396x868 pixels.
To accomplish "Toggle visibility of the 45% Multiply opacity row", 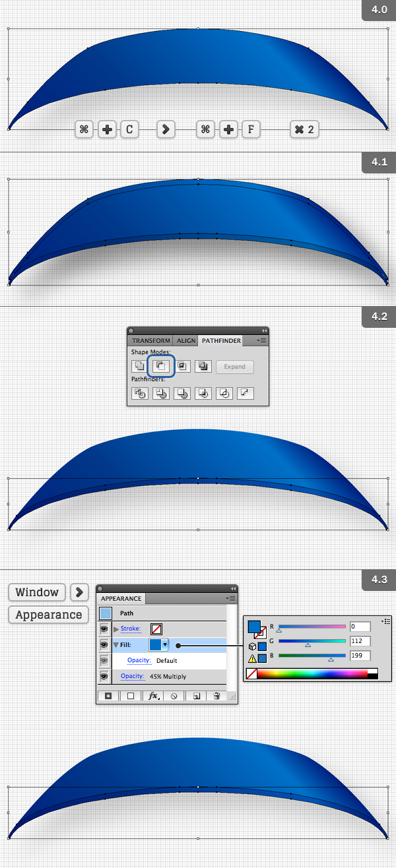I will click(x=105, y=677).
